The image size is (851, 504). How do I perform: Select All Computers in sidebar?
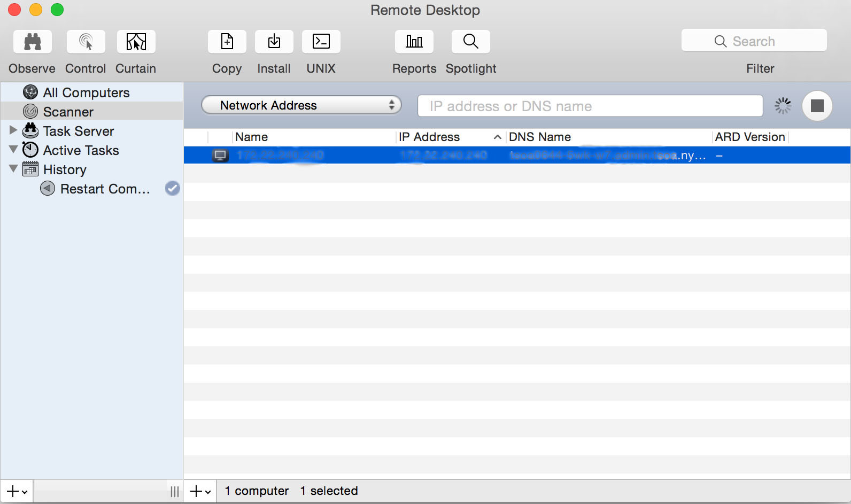86,92
